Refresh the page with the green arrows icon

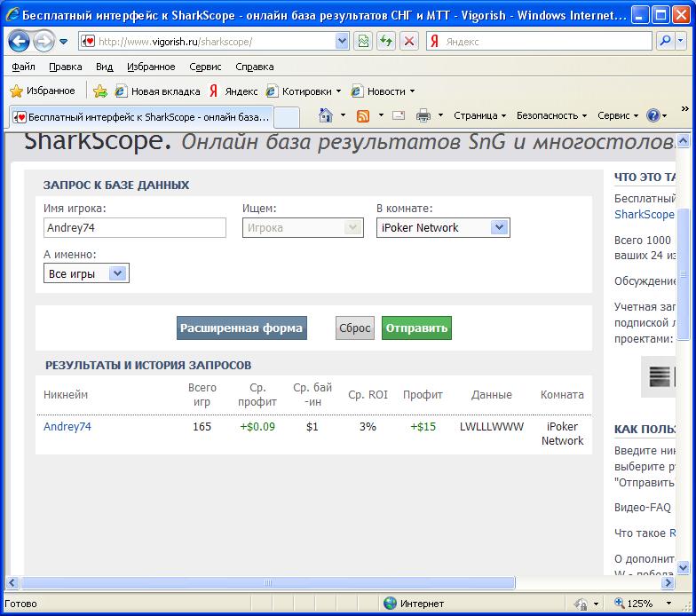385,42
